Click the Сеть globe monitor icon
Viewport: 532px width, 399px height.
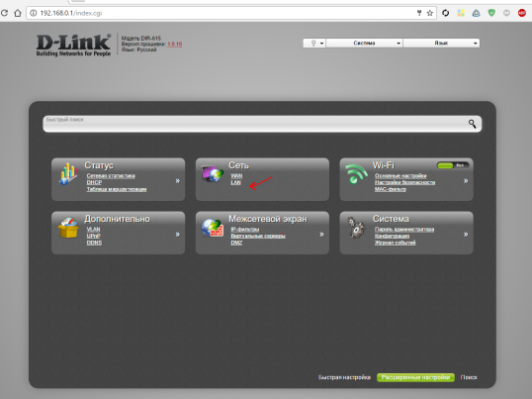point(213,173)
